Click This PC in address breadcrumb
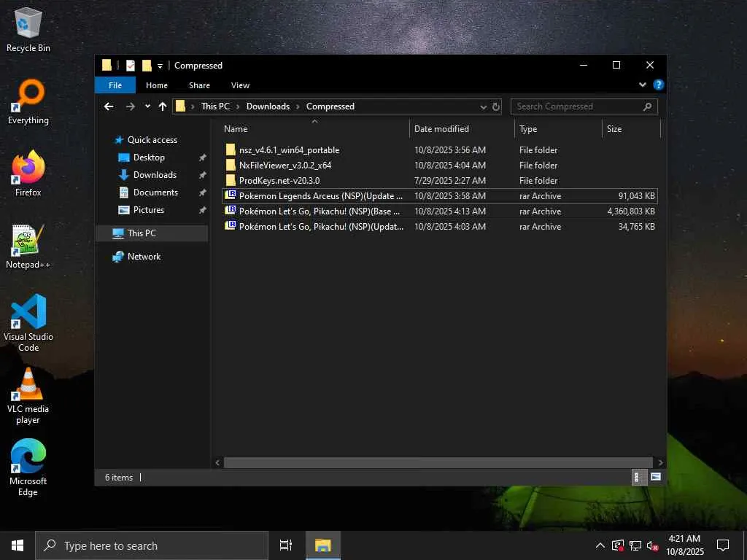The image size is (747, 560). 215,106
